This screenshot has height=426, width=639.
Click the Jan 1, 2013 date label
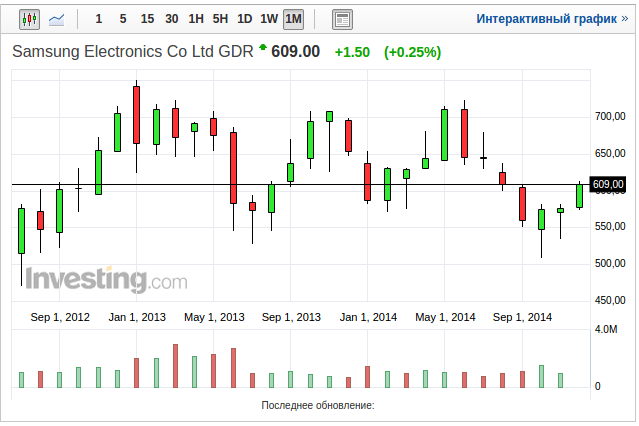(137, 317)
